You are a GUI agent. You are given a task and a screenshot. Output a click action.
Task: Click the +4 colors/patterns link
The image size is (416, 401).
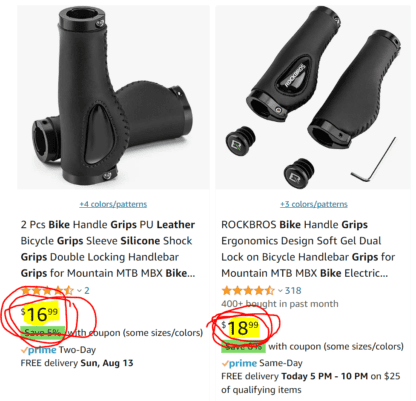[x=113, y=204]
